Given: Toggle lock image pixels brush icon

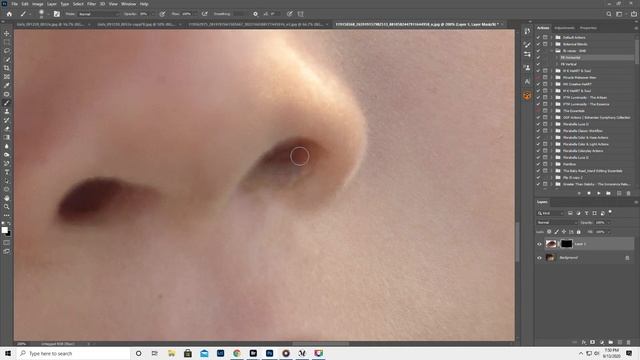Looking at the screenshot, I should (557, 232).
